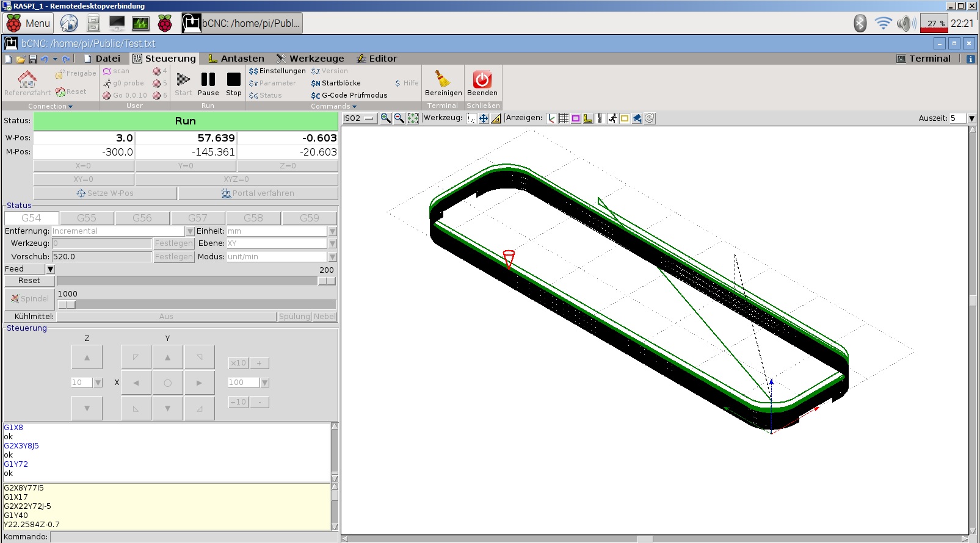Select the G54 coordinate system
This screenshot has height=543, width=980.
tap(31, 218)
